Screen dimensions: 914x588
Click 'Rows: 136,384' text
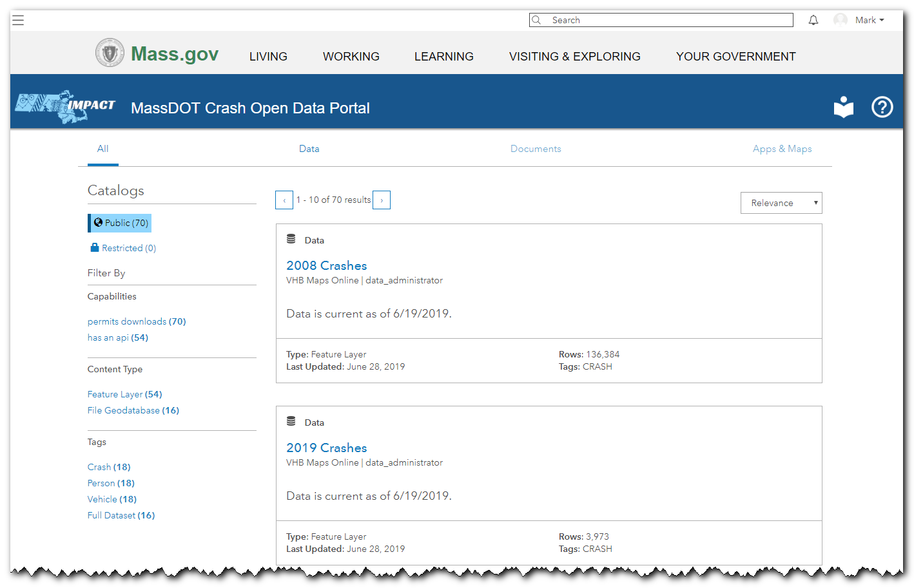click(x=589, y=354)
